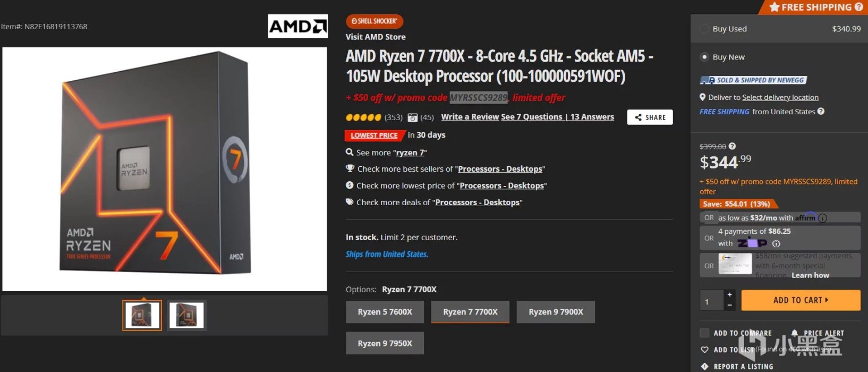The height and width of the screenshot is (372, 868).
Task: Select the second product image thumbnail
Action: click(186, 315)
